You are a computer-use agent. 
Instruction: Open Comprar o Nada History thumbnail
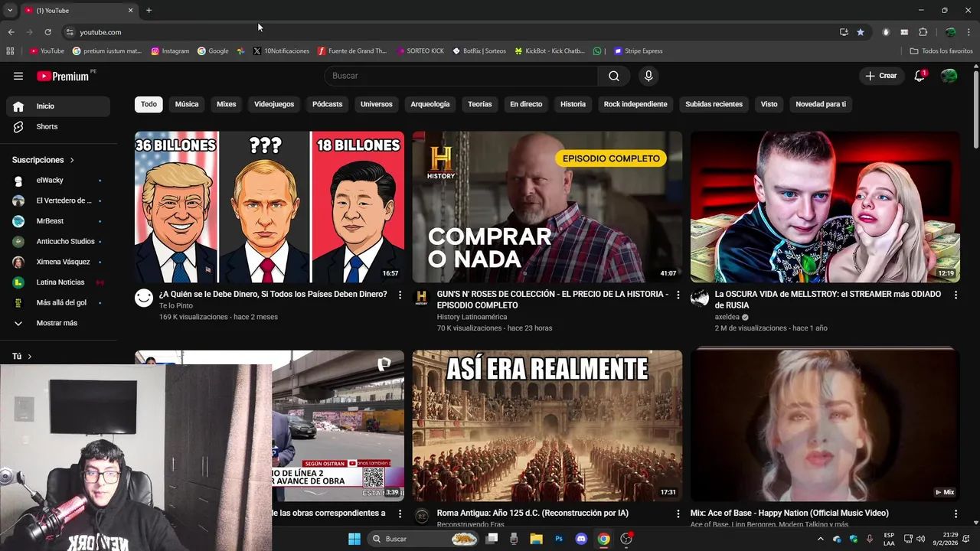547,207
